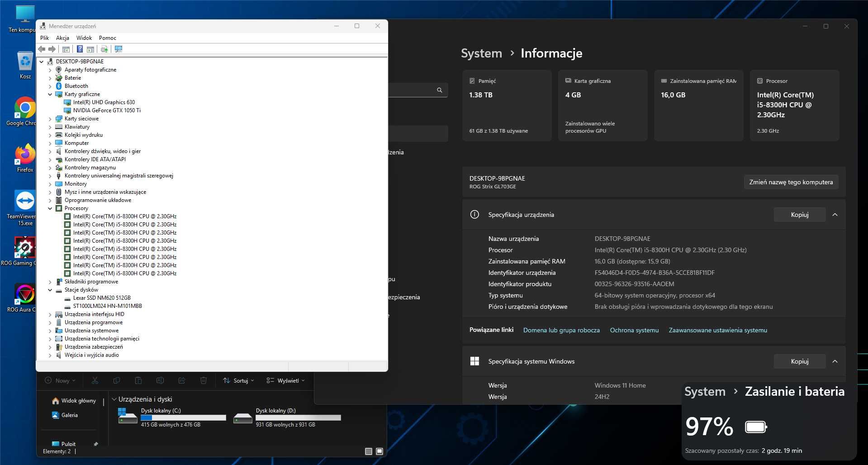Open the Pomoc menu in Device Manager
The image size is (868, 465).
click(x=108, y=38)
